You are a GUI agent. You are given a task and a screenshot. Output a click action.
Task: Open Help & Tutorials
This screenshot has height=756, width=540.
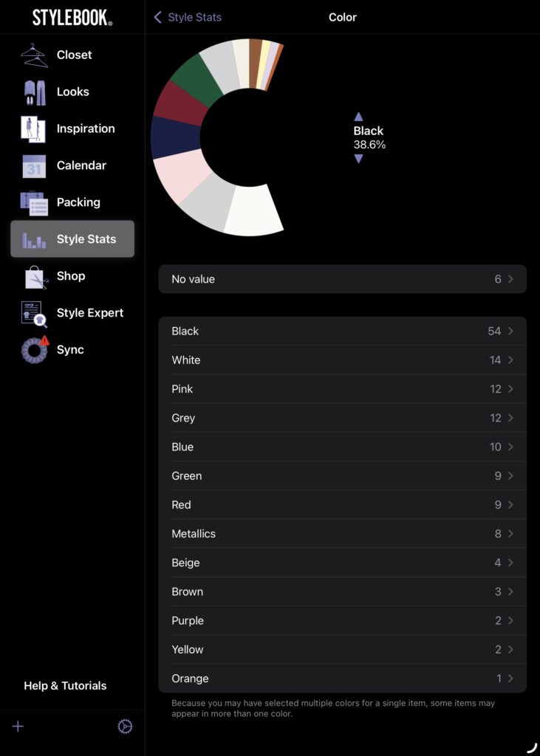pos(65,686)
